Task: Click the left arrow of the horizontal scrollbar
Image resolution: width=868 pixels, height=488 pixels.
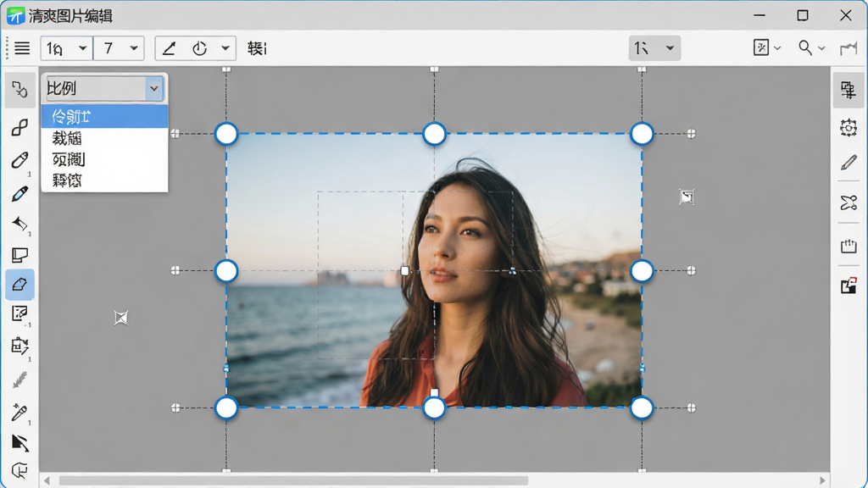Action: (x=47, y=480)
